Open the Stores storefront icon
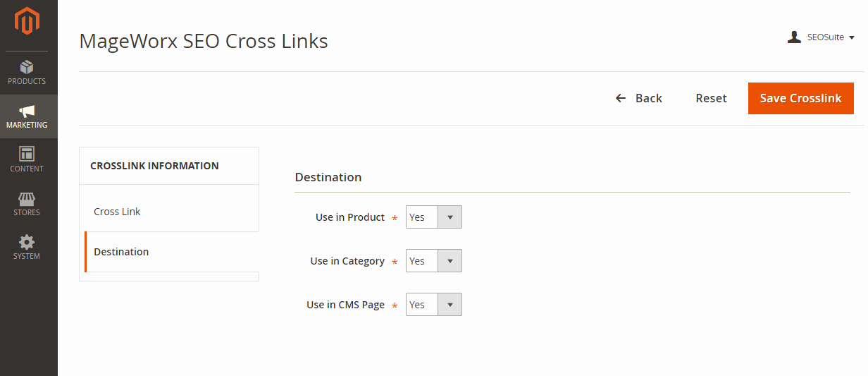This screenshot has height=376, width=868. [27, 198]
